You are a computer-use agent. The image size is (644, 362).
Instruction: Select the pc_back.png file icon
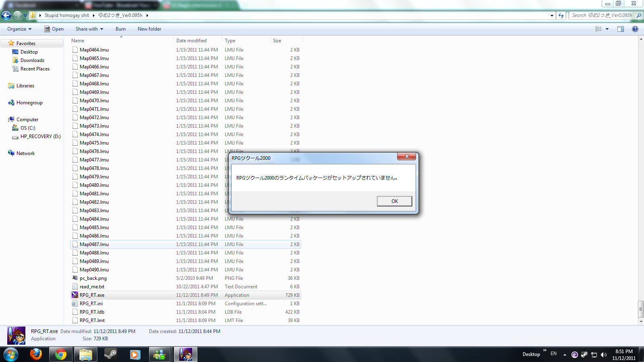coord(75,278)
